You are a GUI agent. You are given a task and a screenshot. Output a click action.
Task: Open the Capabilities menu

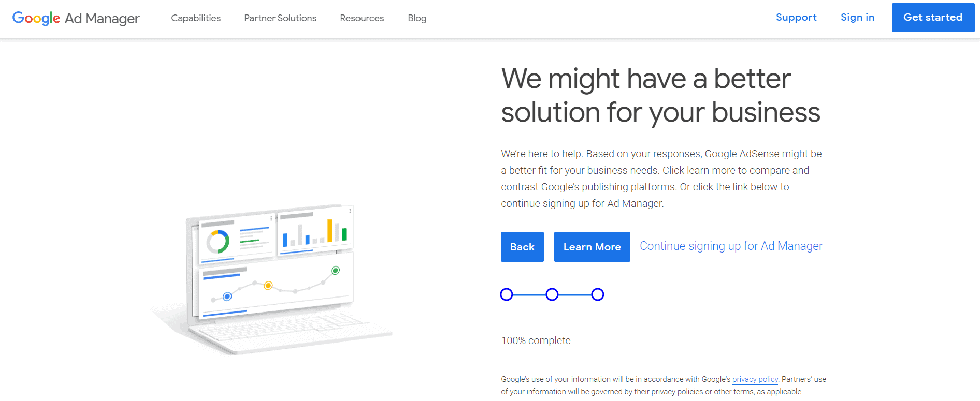(x=196, y=18)
